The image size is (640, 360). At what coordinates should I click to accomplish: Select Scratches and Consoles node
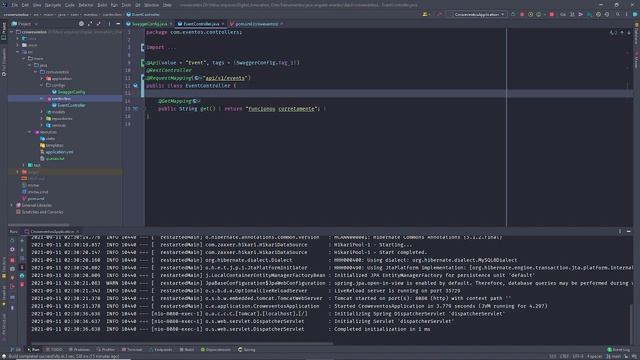point(40,212)
